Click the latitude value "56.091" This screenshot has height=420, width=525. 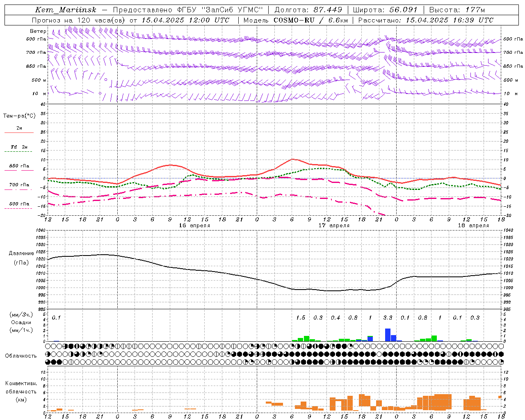click(x=403, y=10)
